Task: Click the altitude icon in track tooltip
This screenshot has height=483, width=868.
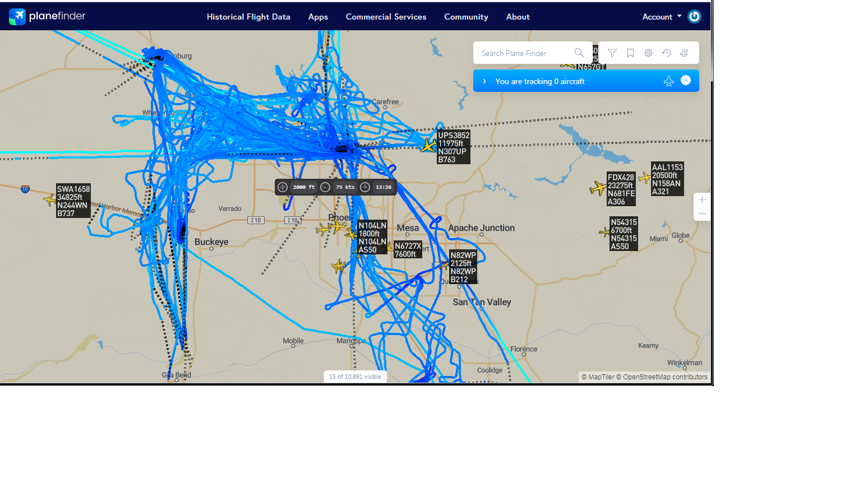Action: pos(283,187)
